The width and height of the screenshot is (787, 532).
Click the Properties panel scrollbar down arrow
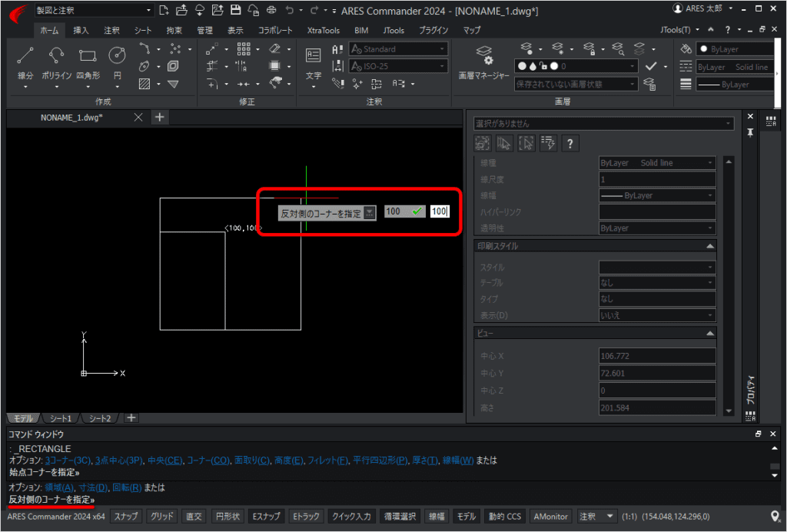tap(729, 411)
